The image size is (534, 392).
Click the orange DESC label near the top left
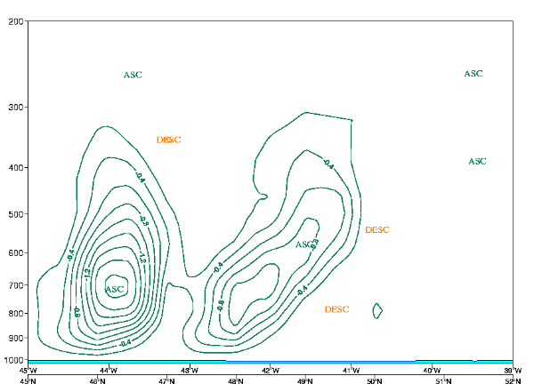pos(168,140)
